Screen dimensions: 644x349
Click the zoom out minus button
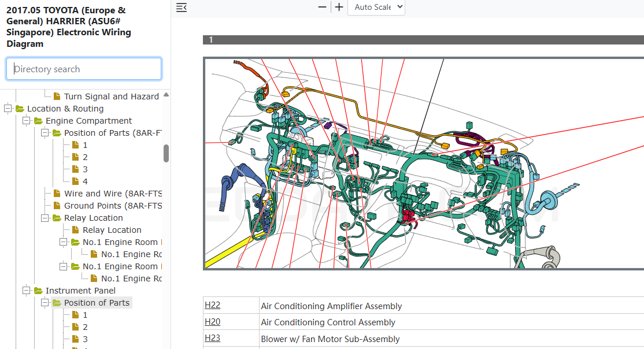(323, 7)
